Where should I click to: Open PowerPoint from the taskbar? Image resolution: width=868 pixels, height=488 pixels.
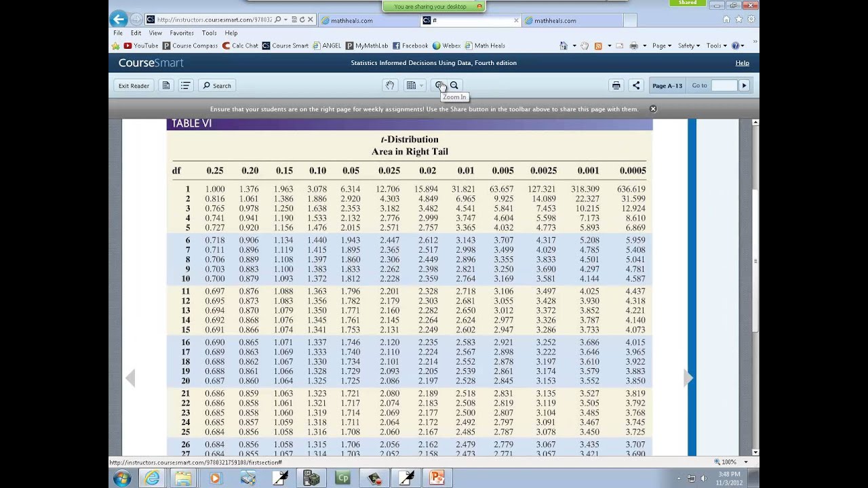437,479
